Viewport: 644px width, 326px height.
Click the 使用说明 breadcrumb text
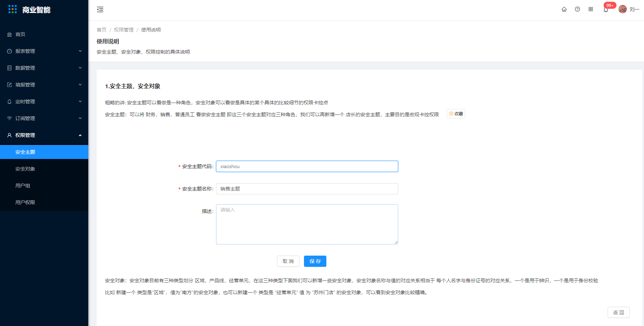[151, 30]
